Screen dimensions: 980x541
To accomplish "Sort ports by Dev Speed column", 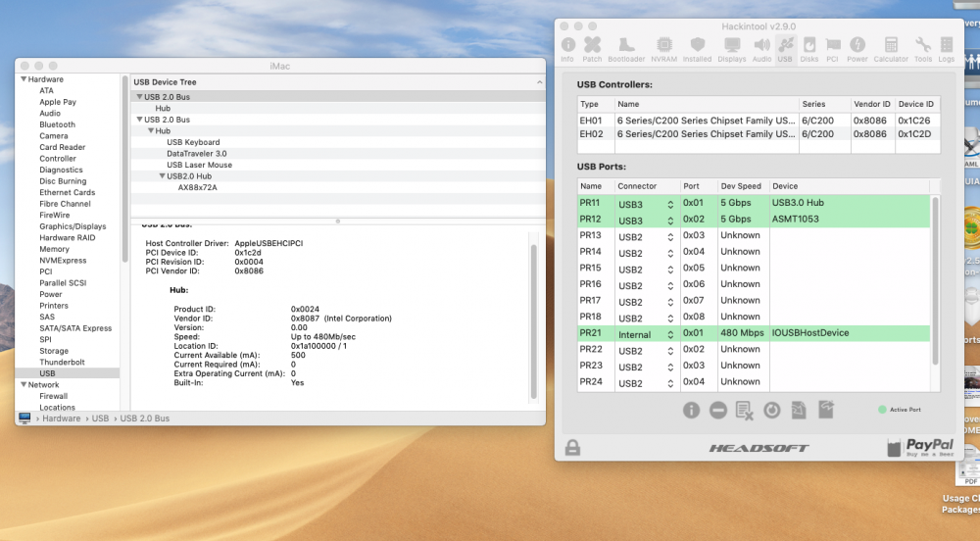I will point(741,186).
